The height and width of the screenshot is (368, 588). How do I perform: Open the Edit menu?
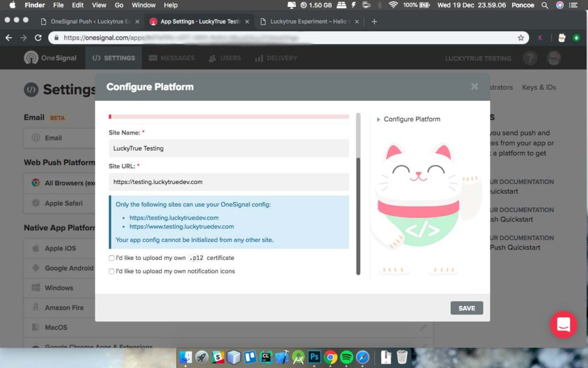(78, 5)
